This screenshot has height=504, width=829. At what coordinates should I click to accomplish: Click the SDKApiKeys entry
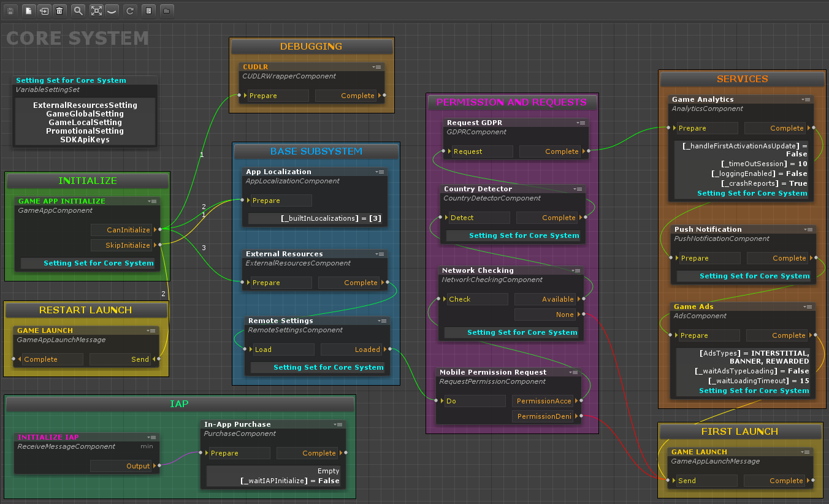click(x=85, y=140)
